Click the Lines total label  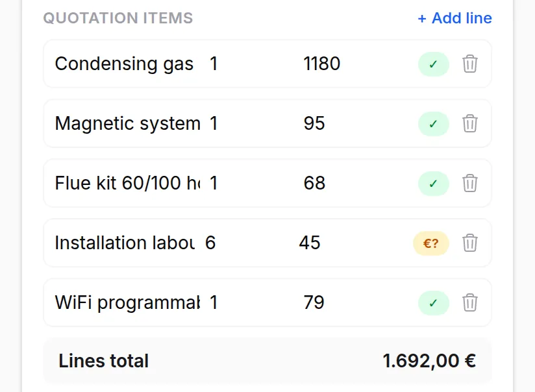[104, 361]
